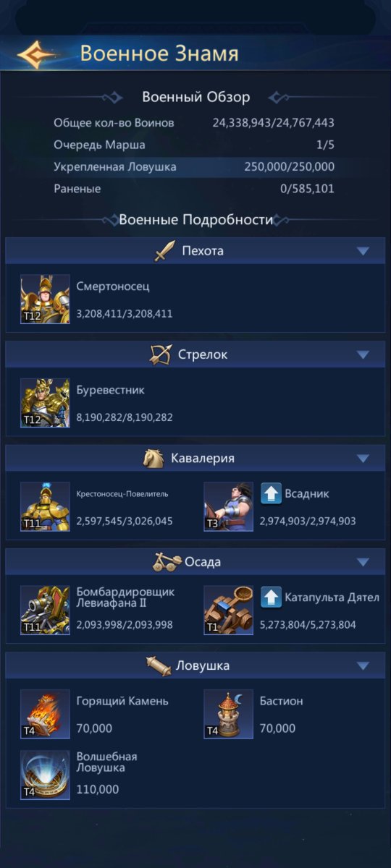Click the upgrade arrow next to Катапульта Дятел
The height and width of the screenshot is (868, 391).
[x=272, y=597]
